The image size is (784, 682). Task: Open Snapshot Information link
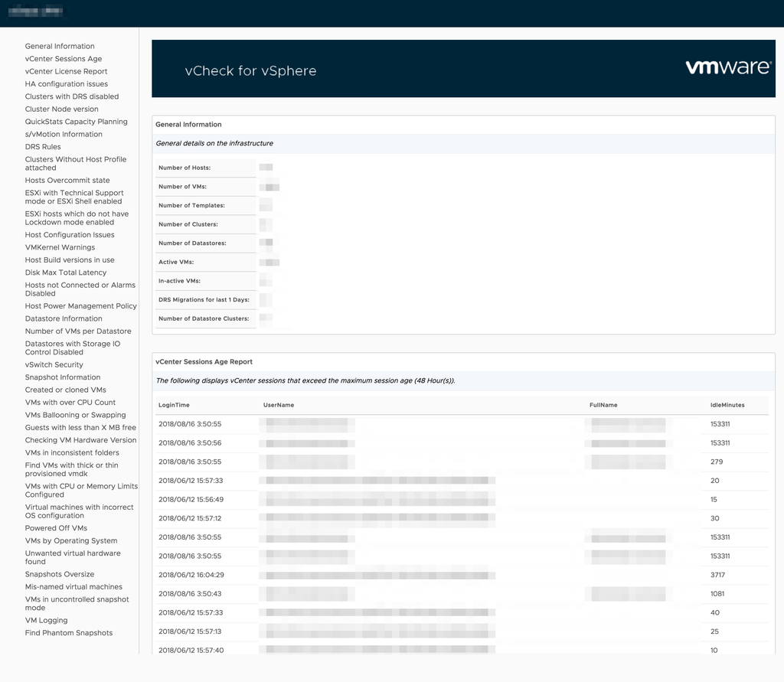click(63, 377)
